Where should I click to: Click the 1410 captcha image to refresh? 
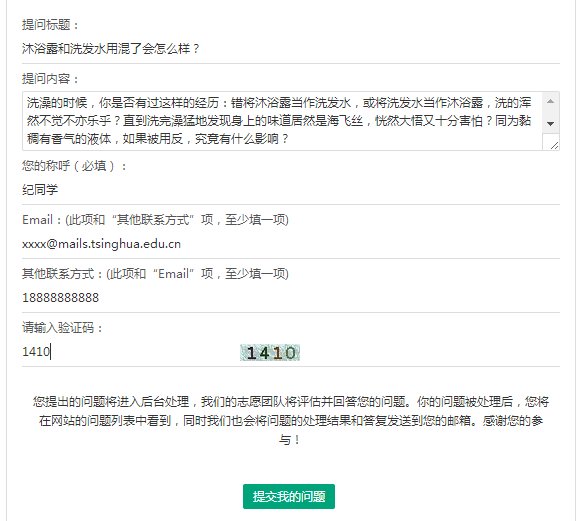click(x=270, y=353)
